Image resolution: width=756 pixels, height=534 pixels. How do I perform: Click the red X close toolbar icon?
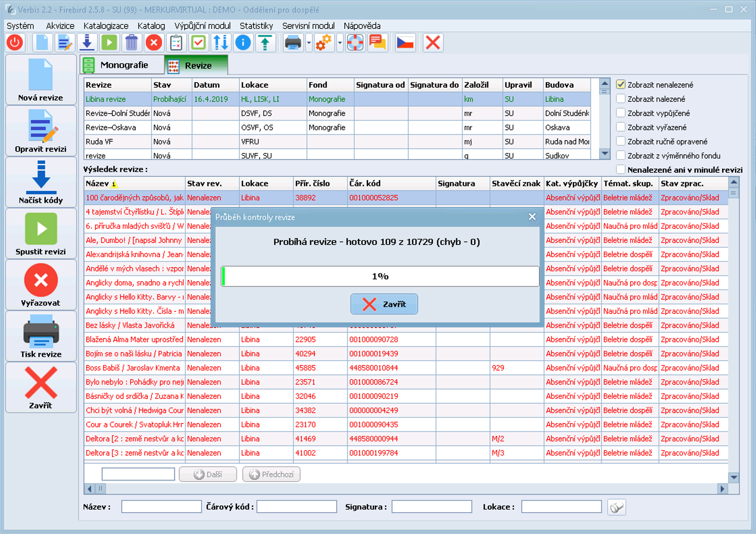(x=433, y=43)
